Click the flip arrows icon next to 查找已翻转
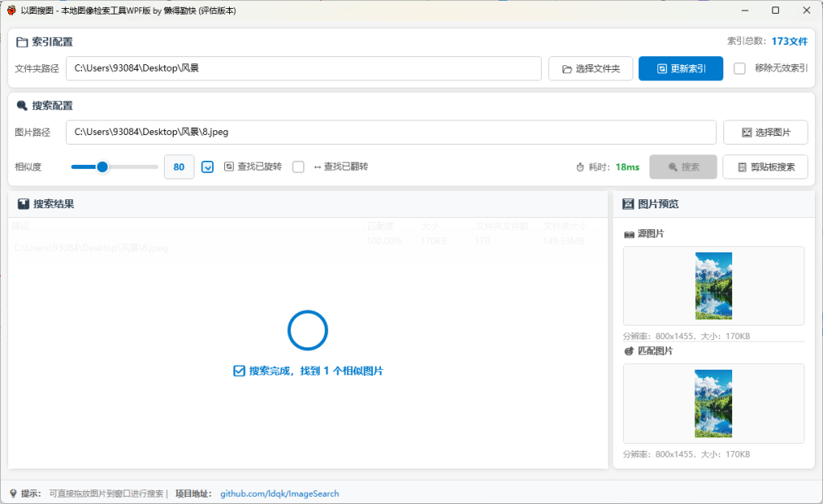Screen dimensions: 823x504 [x=318, y=166]
